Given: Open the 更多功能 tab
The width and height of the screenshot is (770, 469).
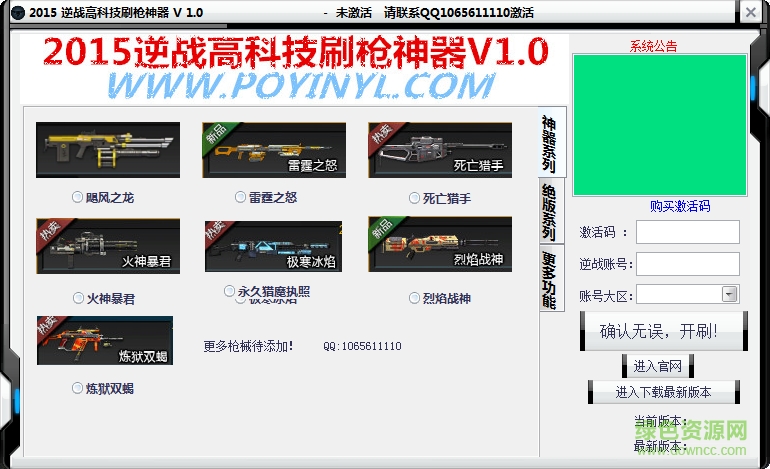Looking at the screenshot, I should click(x=550, y=278).
